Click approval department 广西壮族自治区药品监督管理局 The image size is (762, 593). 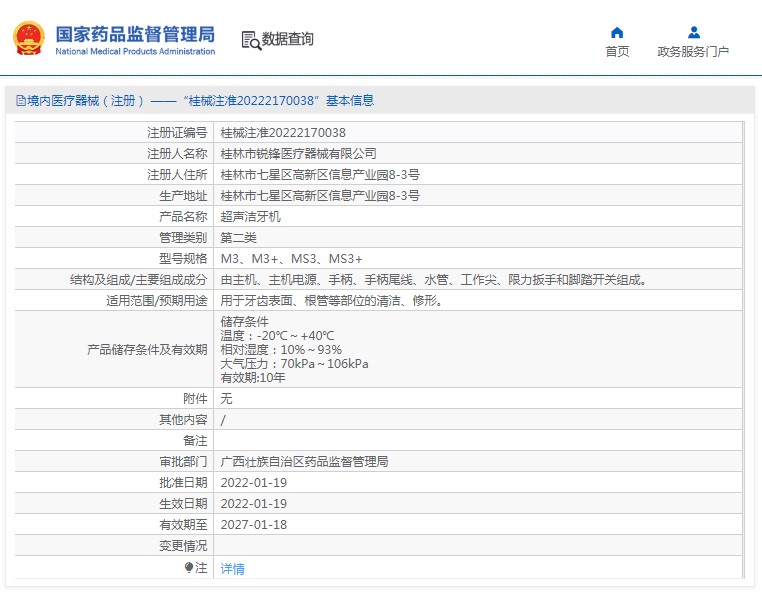click(304, 462)
